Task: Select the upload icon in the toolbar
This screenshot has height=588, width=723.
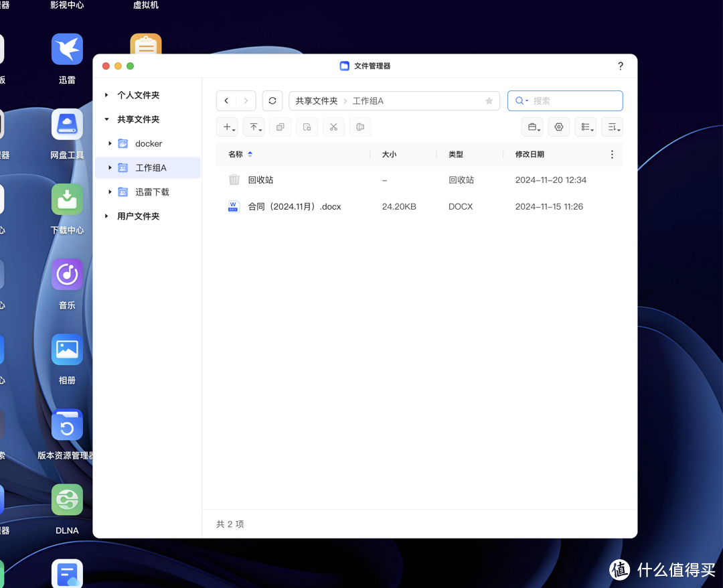Action: coord(254,127)
